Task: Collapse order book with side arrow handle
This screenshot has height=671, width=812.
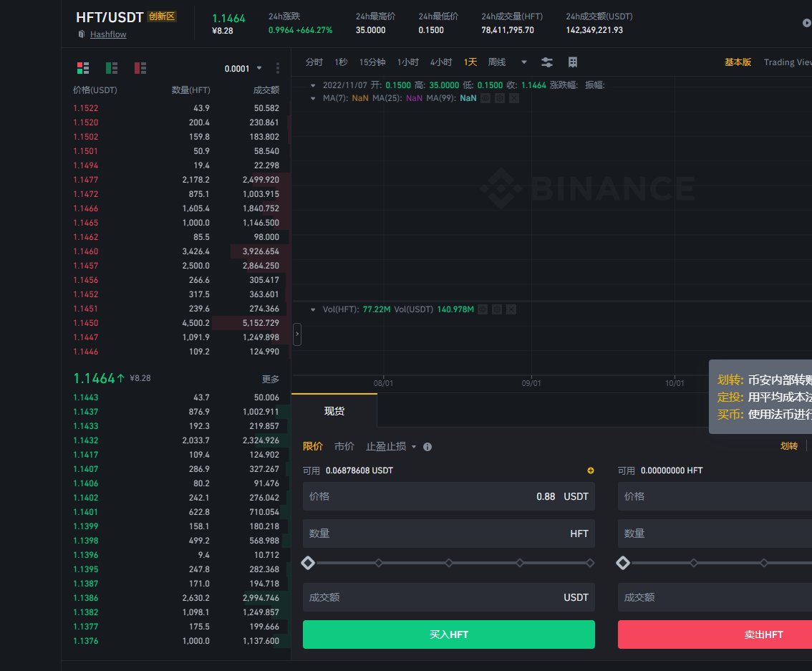Action: pos(297,334)
